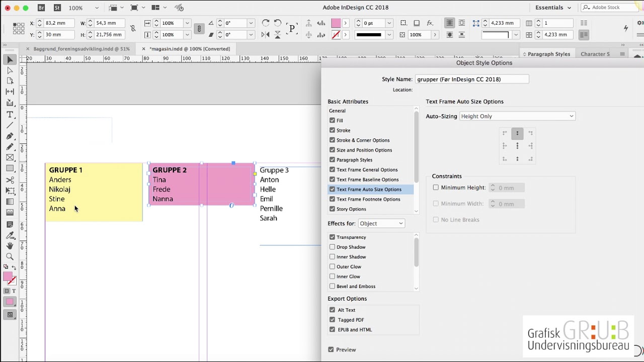Click the rotate 90° clockwise icon
The height and width of the screenshot is (362, 644).
tap(266, 23)
